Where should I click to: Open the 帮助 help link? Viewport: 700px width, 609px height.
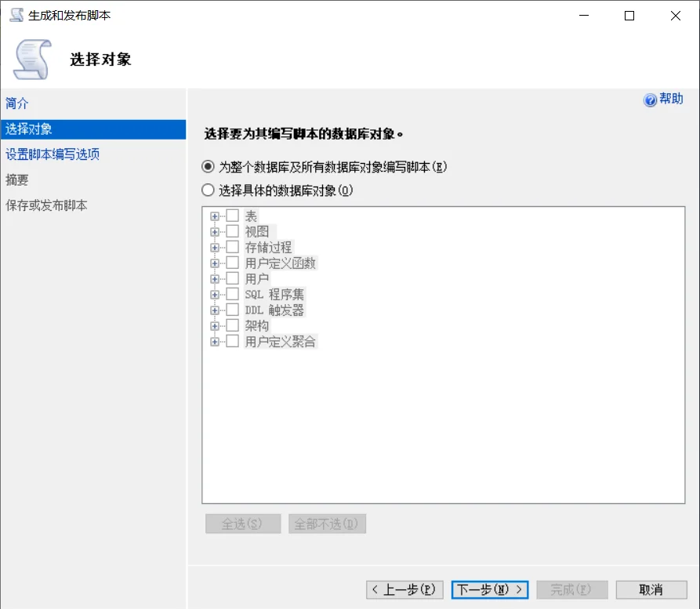pyautogui.click(x=671, y=99)
